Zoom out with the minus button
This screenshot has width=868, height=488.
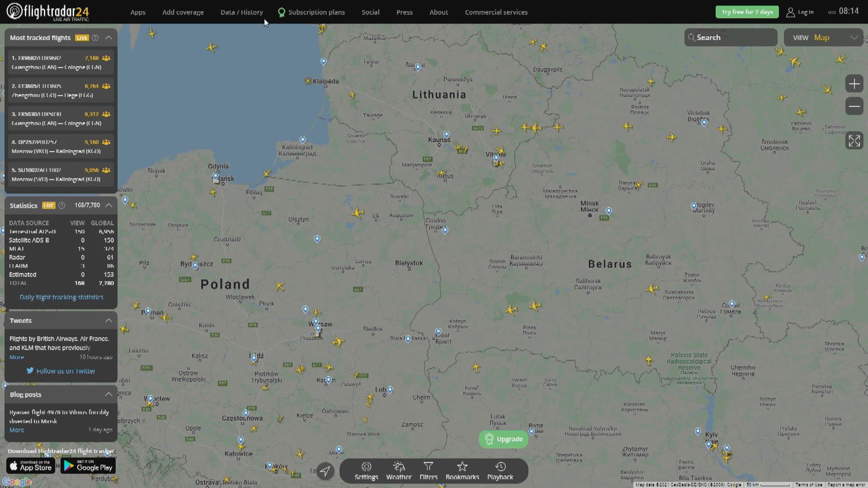pos(854,107)
